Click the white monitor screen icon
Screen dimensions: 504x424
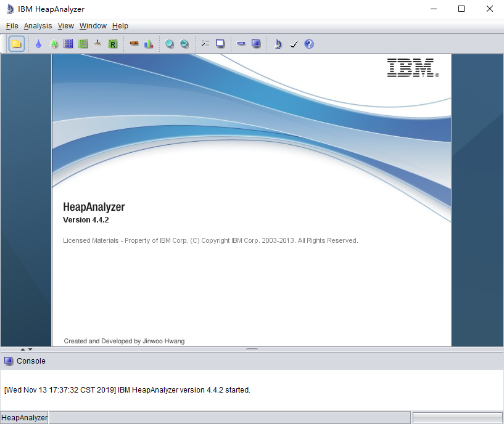[220, 44]
